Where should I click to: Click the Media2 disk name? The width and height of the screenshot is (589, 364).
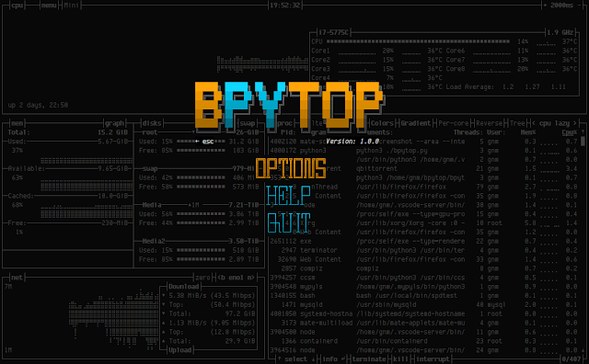(154, 241)
